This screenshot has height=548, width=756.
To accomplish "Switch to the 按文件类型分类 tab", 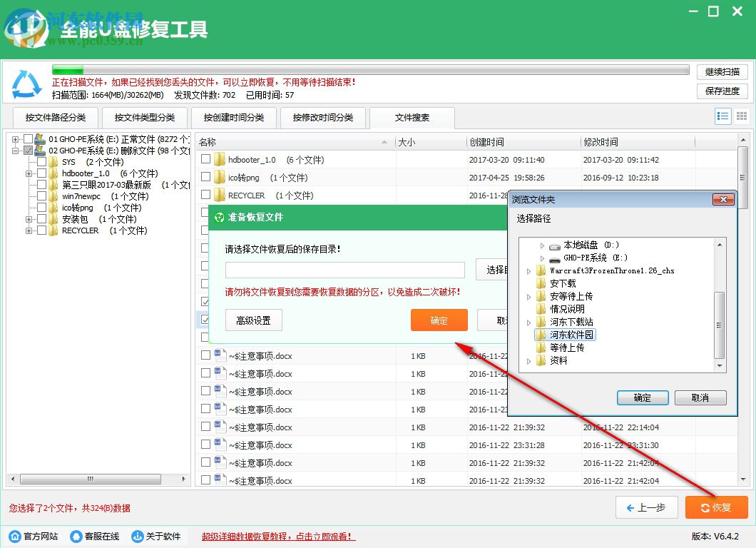I will (145, 118).
